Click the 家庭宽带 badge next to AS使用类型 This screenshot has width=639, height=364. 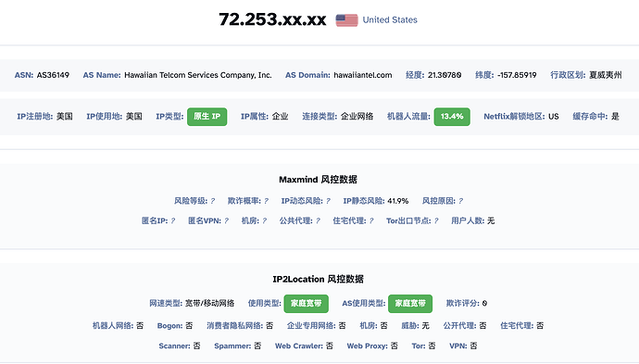(410, 304)
